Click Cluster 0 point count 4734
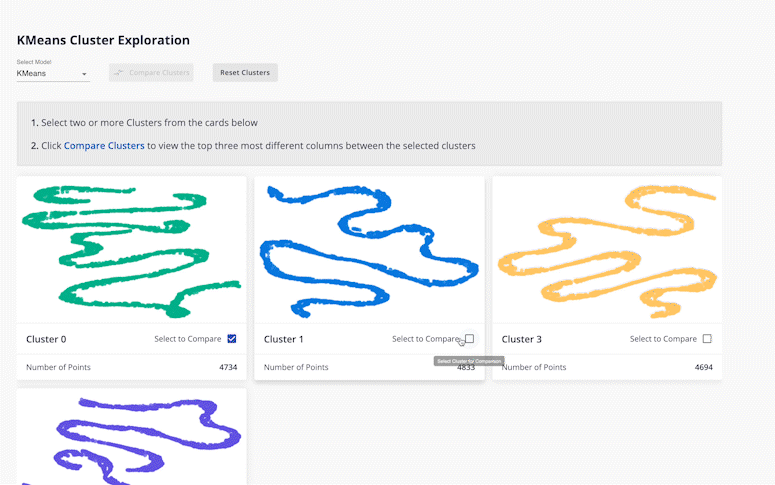775x485 pixels. [x=228, y=368]
